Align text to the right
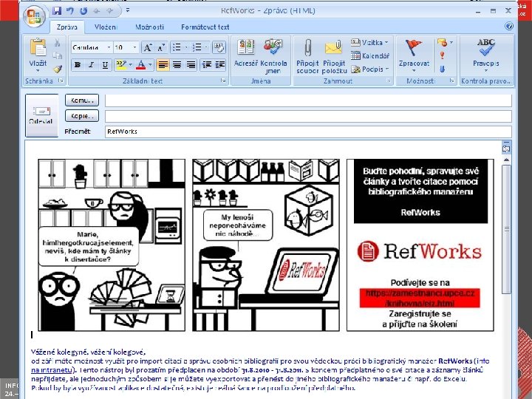 (191, 65)
